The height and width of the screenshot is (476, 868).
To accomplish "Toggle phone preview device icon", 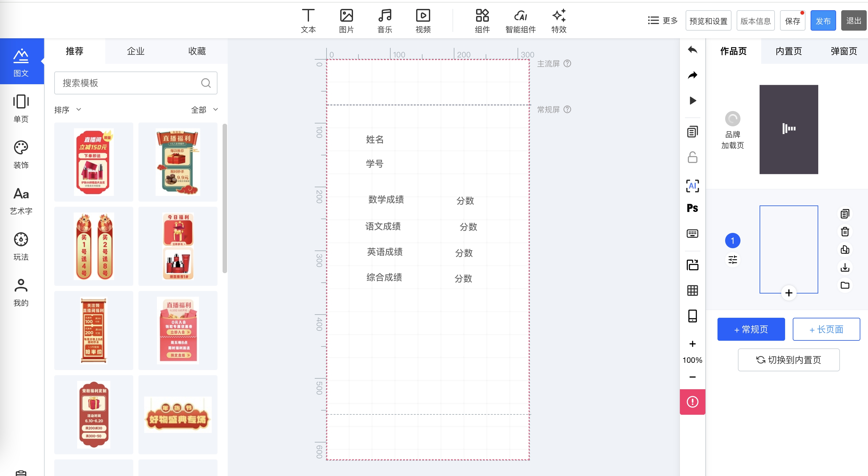I will tap(692, 316).
